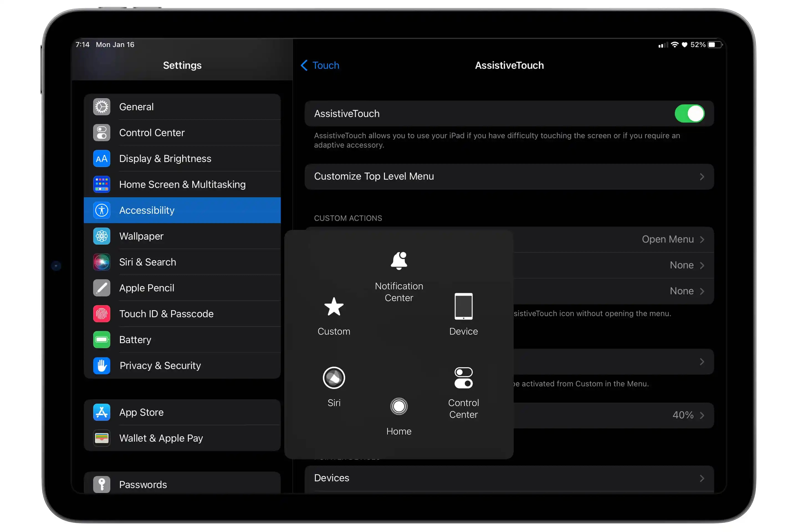The height and width of the screenshot is (532, 798).
Task: Tap the Custom star in AssistiveTouch menu
Action: (334, 307)
